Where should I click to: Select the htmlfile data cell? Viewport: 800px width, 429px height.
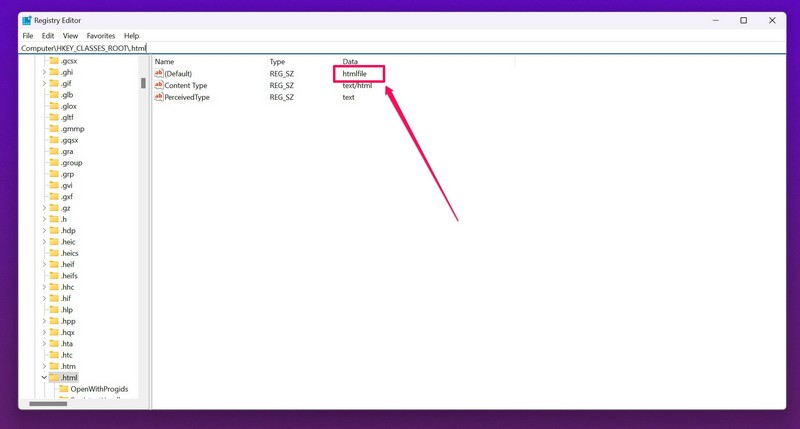pos(355,73)
